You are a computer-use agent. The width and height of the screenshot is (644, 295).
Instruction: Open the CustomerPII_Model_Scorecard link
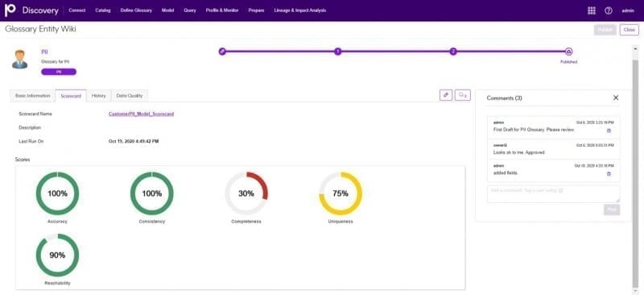pos(142,114)
